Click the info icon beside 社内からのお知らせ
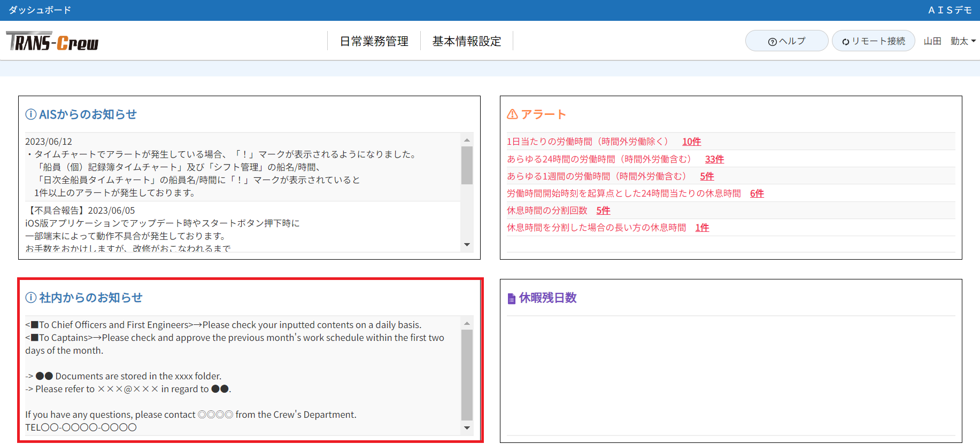The height and width of the screenshot is (444, 980). point(31,298)
